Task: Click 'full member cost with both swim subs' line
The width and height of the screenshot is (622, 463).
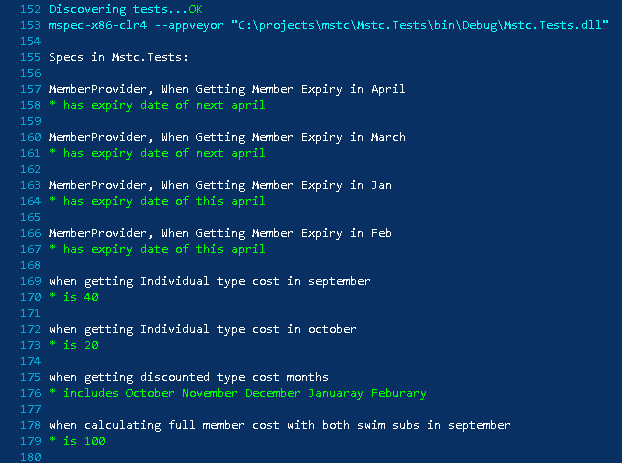Action: [280, 425]
